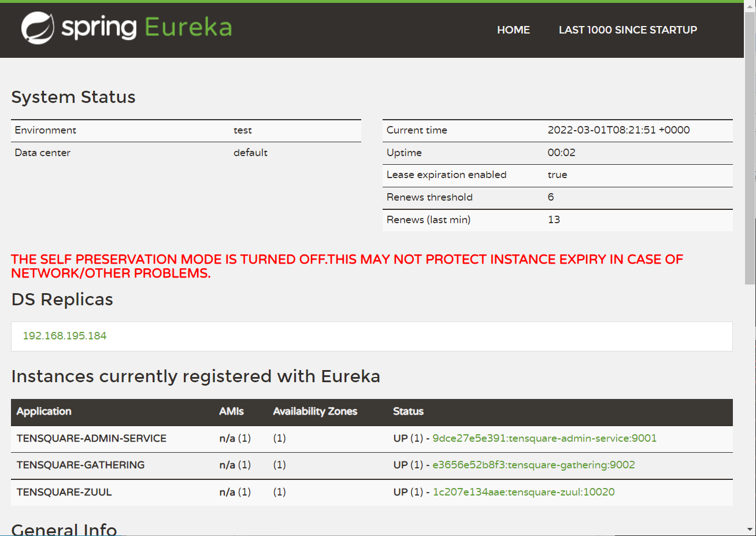The height and width of the screenshot is (536, 756).
Task: Open DS replica 192.168.195.184 link
Action: point(65,336)
